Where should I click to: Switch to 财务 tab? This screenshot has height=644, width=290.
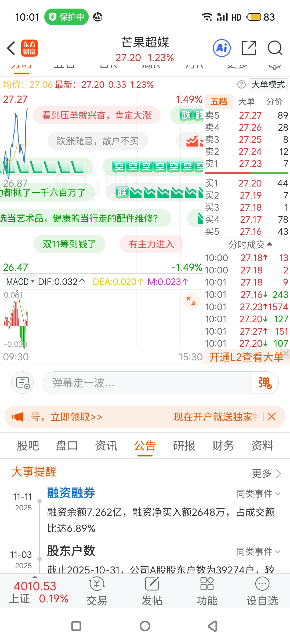(223, 446)
